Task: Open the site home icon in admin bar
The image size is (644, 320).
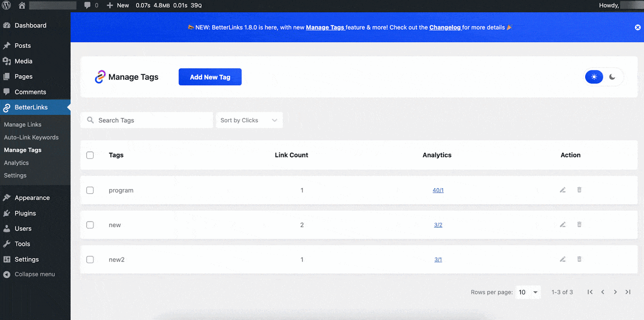Action: (x=22, y=5)
